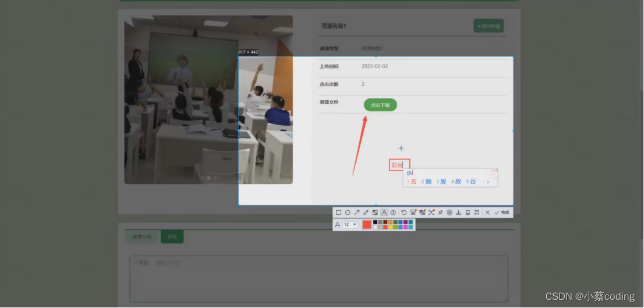The height and width of the screenshot is (308, 644).
Task: Choose the magenta color swatch
Action: point(405,227)
